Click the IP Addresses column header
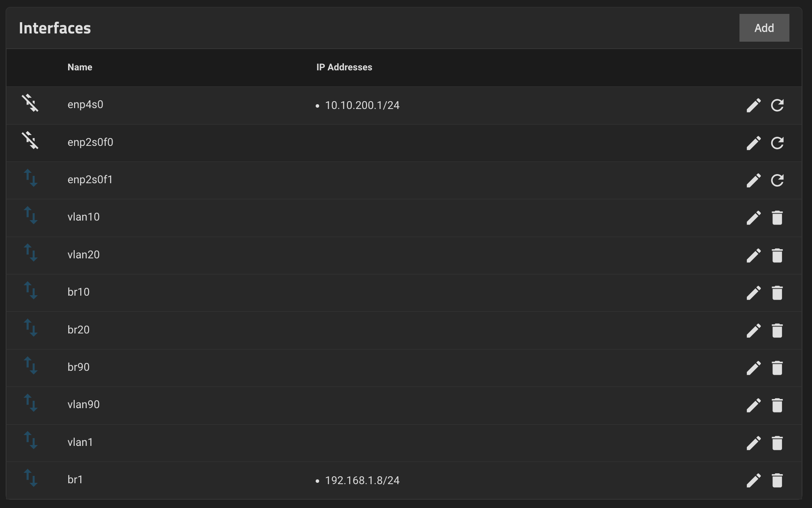Screen dimensions: 812x508 click(344, 67)
